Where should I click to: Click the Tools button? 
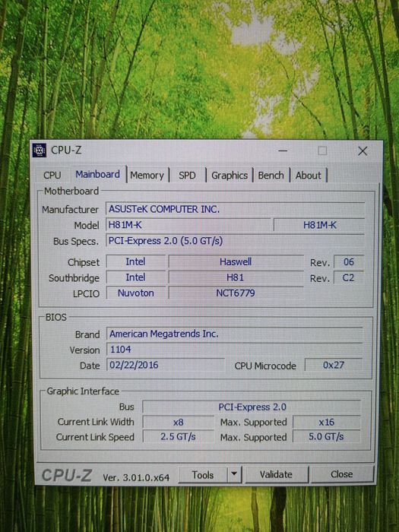pyautogui.click(x=203, y=475)
